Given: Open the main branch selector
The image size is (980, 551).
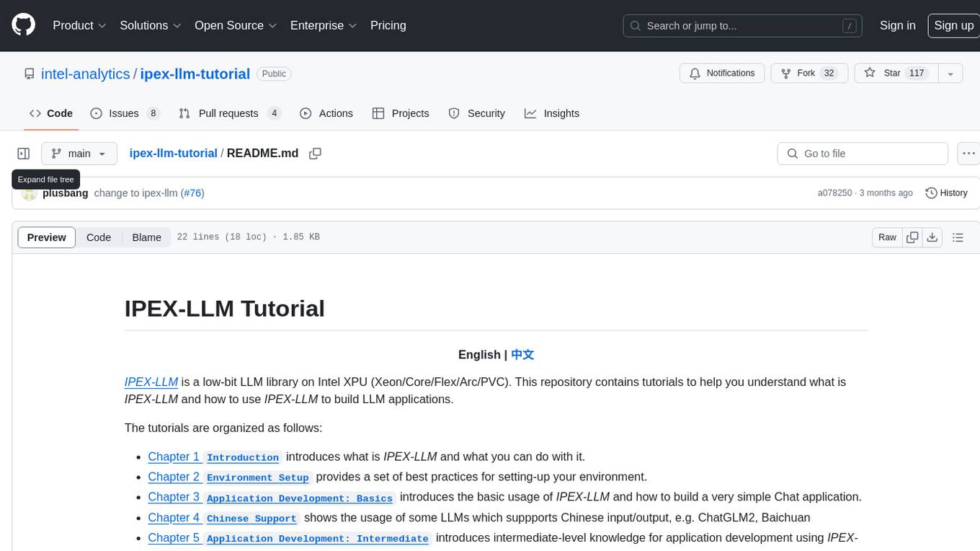Looking at the screenshot, I should point(79,154).
